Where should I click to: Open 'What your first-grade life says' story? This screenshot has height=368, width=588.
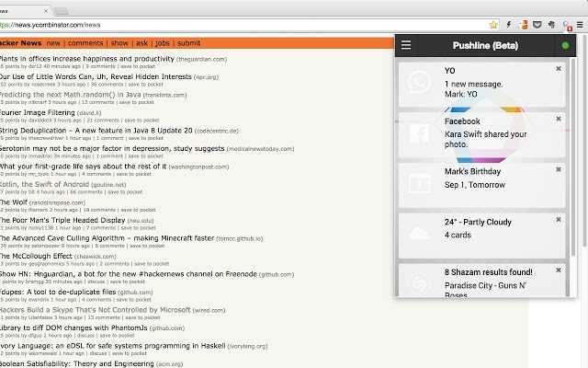tap(84, 167)
